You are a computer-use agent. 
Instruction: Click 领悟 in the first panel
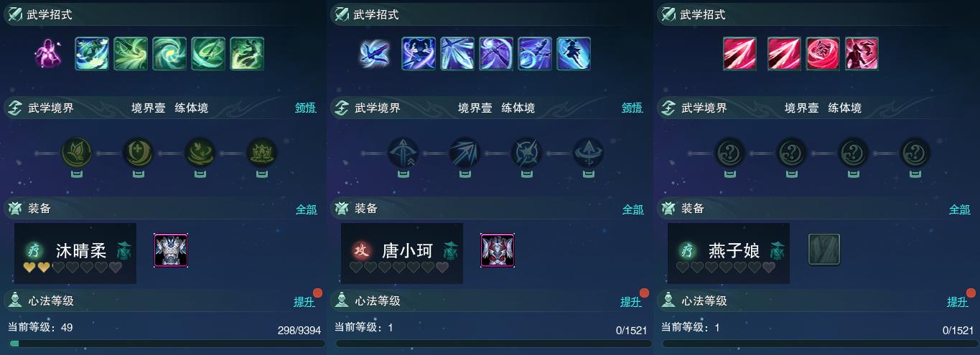pyautogui.click(x=306, y=108)
